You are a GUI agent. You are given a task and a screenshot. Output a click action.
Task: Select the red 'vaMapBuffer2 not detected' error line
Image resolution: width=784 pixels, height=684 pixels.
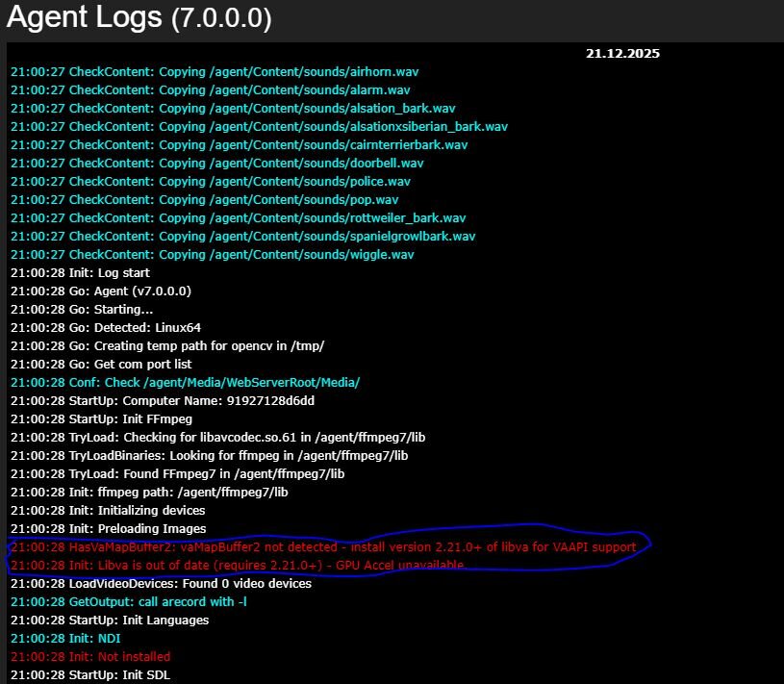(323, 547)
